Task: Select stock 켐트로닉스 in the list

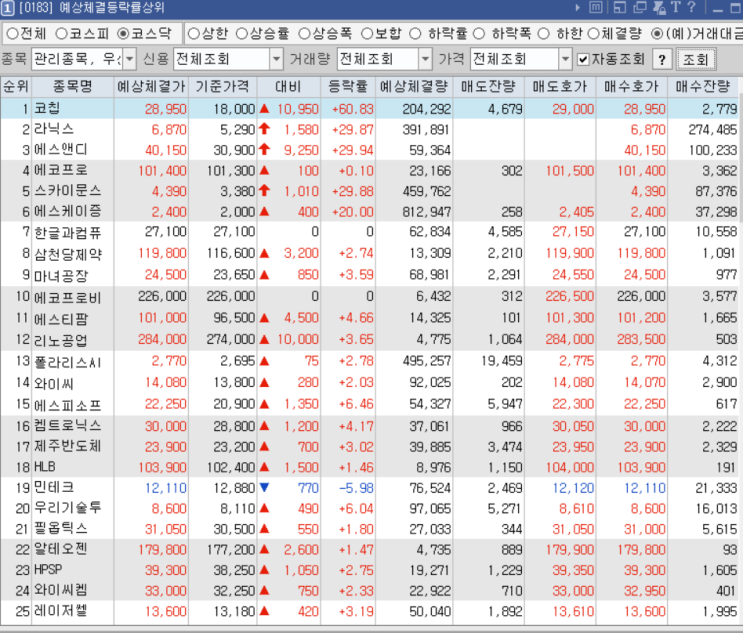Action: pyautogui.click(x=68, y=425)
